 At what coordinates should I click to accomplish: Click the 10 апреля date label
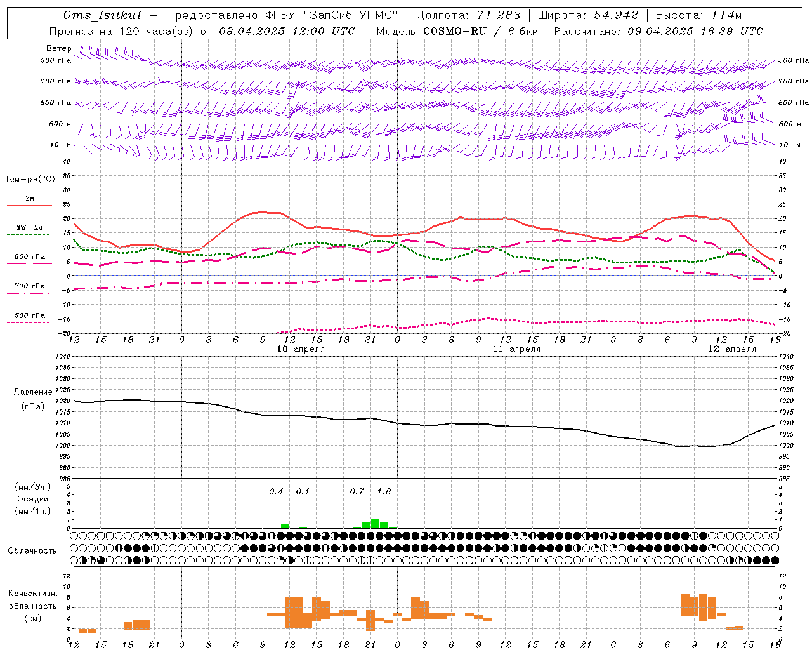[x=301, y=349]
